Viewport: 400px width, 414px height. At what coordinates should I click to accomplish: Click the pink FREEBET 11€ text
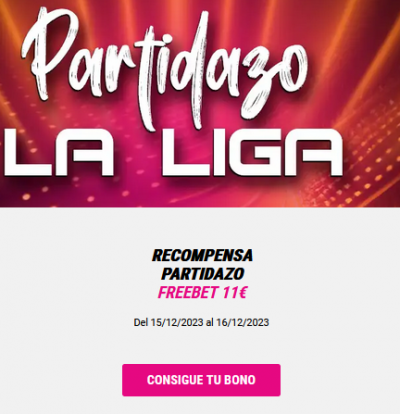202,293
